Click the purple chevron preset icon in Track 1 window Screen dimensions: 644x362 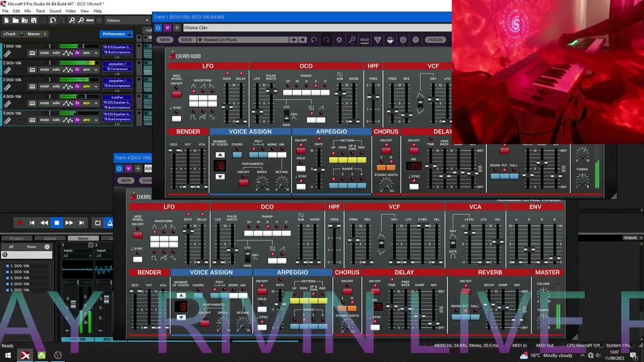(167, 28)
